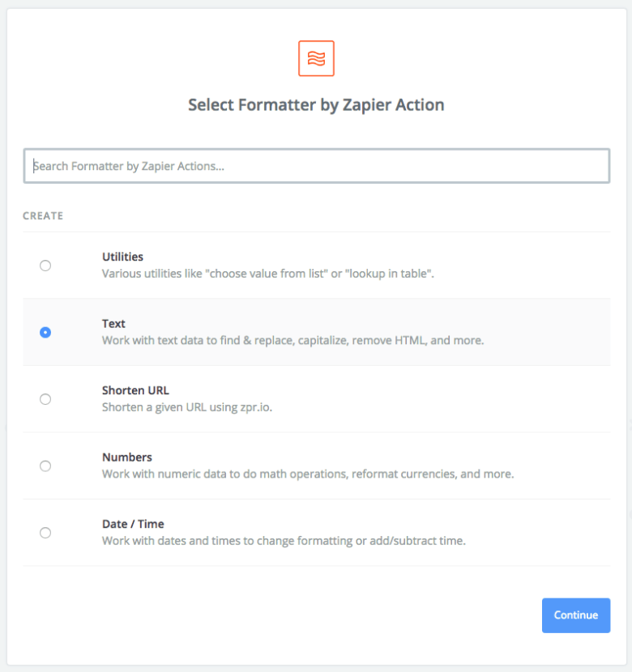The image size is (632, 672).
Task: Select the Numbers radio button
Action: [45, 466]
